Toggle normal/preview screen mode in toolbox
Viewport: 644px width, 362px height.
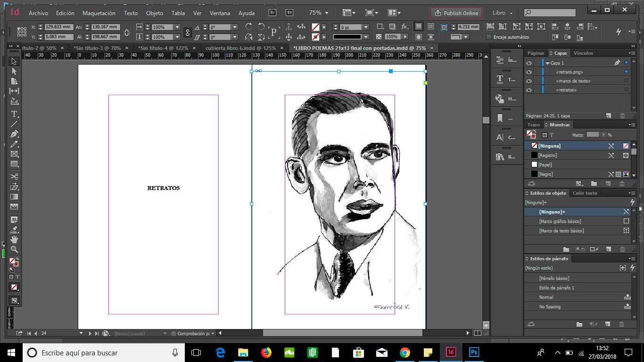click(14, 300)
